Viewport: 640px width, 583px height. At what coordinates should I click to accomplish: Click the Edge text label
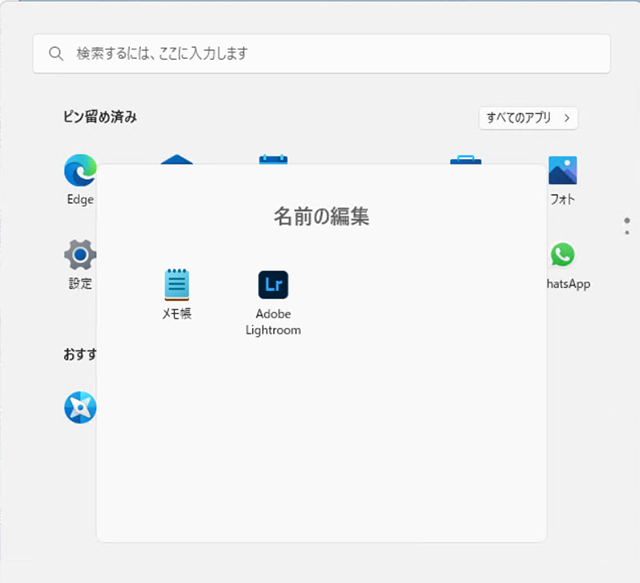point(80,199)
